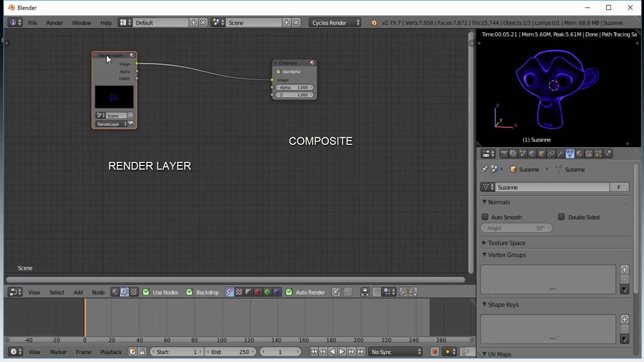Screen dimensions: 644x362
Task: Toggle use preview range clock icon
Action: coord(132,352)
